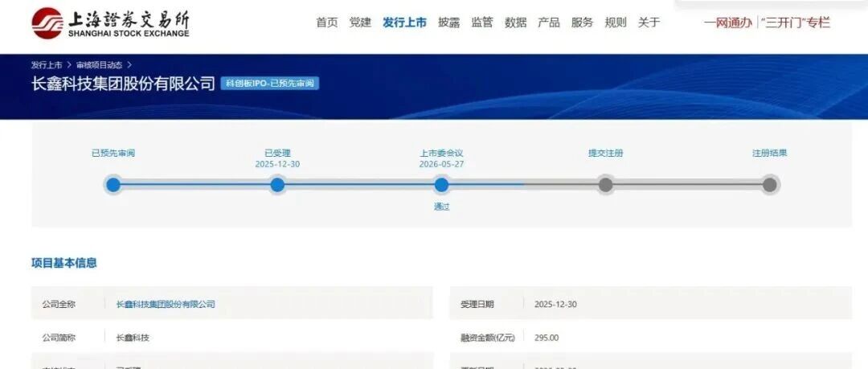Click 审核项目动态 in the breadcrumb
This screenshot has width=868, height=369.
click(x=99, y=65)
